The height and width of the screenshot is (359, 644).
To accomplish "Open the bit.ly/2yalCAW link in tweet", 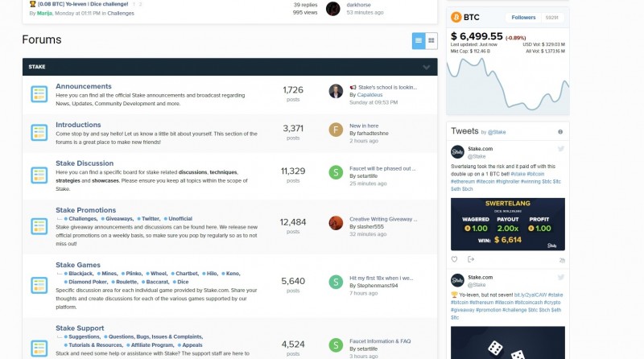I will (530, 295).
